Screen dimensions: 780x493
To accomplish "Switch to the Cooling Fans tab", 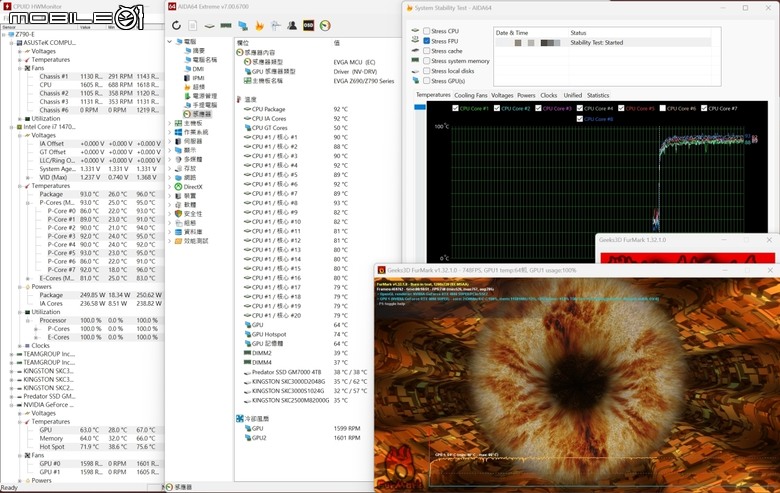I will tap(471, 95).
